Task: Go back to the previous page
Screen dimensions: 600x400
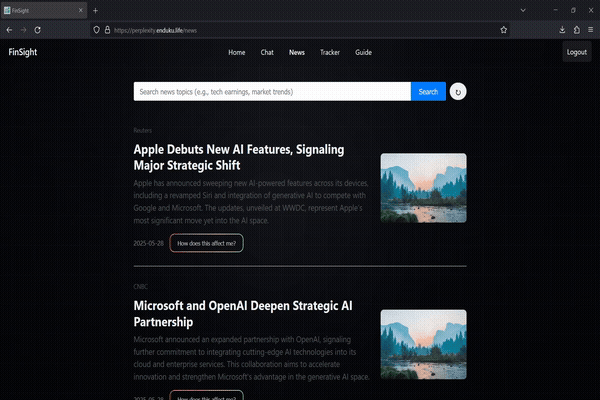Action: coord(9,30)
